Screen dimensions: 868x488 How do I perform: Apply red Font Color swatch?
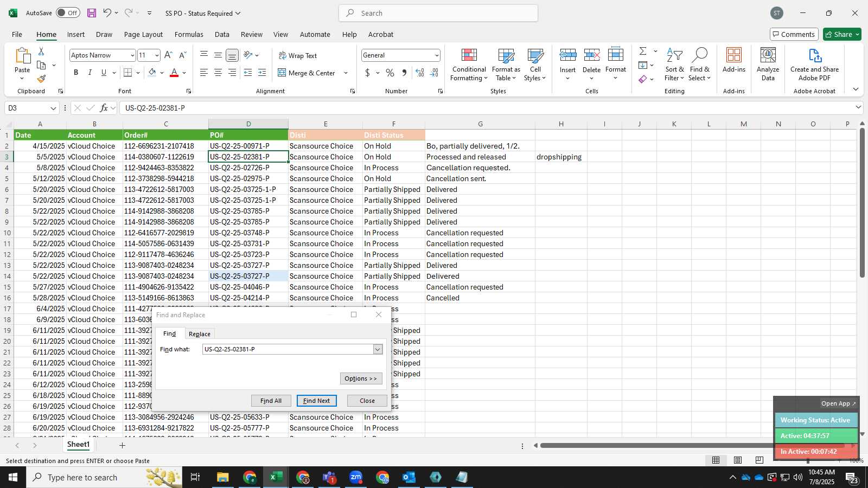174,73
